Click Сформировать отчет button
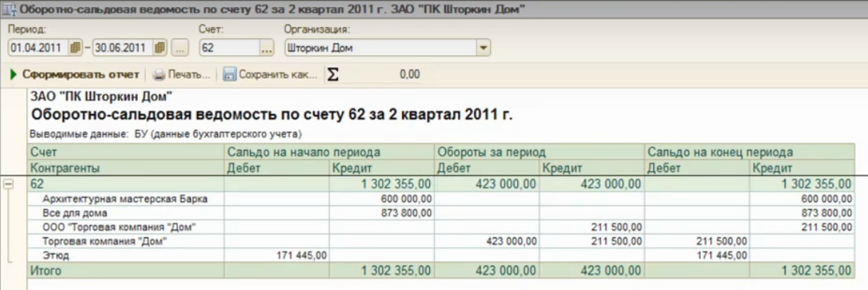868x290 pixels. [x=75, y=74]
